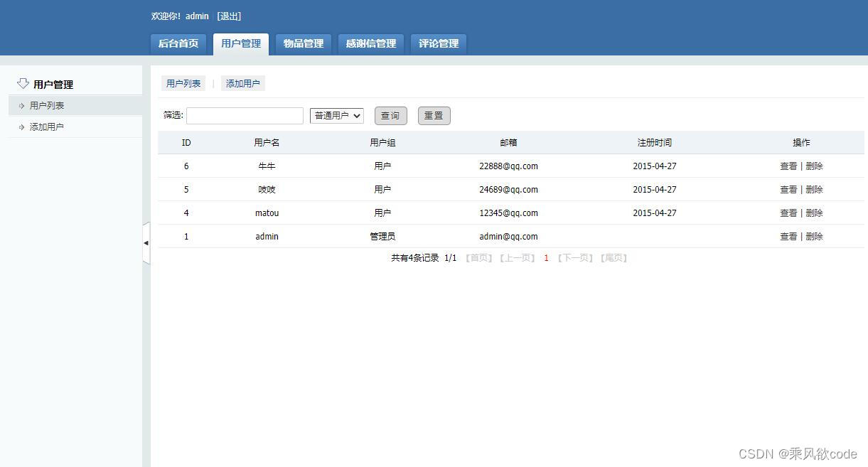Click the email 24689@qq.com
This screenshot has width=868, height=467.
508,190
